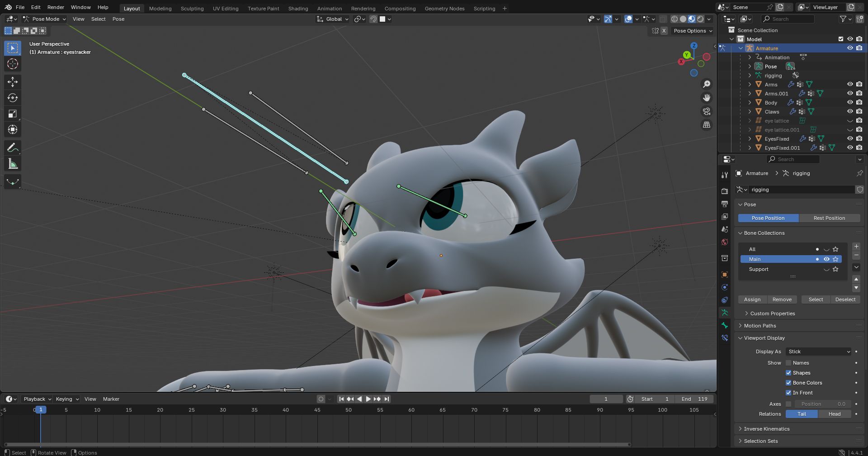Select the Scale tool

pyautogui.click(x=13, y=114)
